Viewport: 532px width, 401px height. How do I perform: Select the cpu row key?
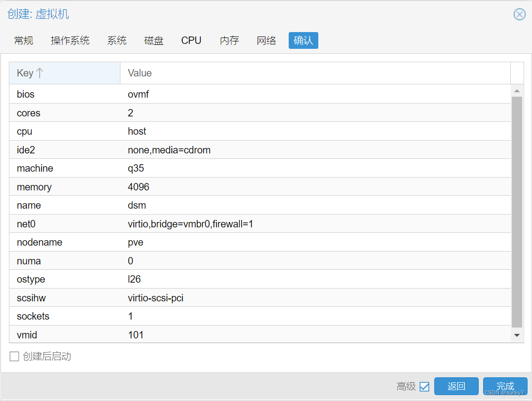point(25,131)
